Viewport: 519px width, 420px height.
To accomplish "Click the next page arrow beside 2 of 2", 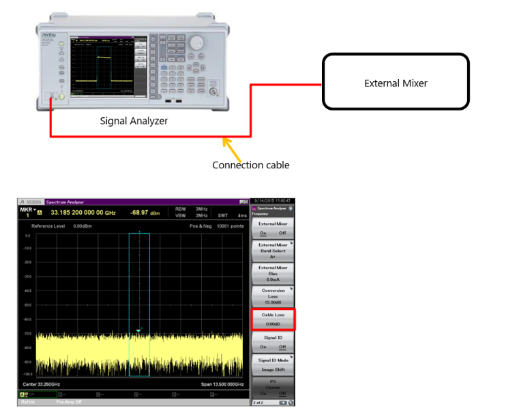I will (284, 402).
